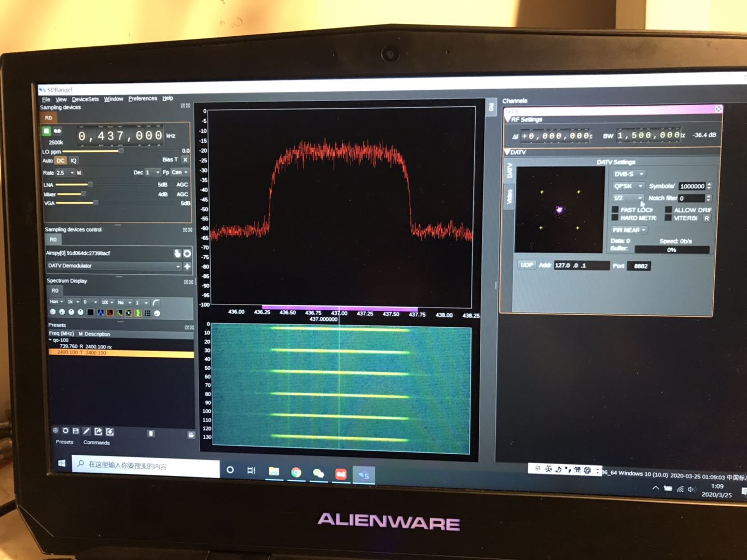Add channel with the plus button beside DATV Demodulator
Image resolution: width=747 pixels, height=560 pixels.
[x=187, y=266]
